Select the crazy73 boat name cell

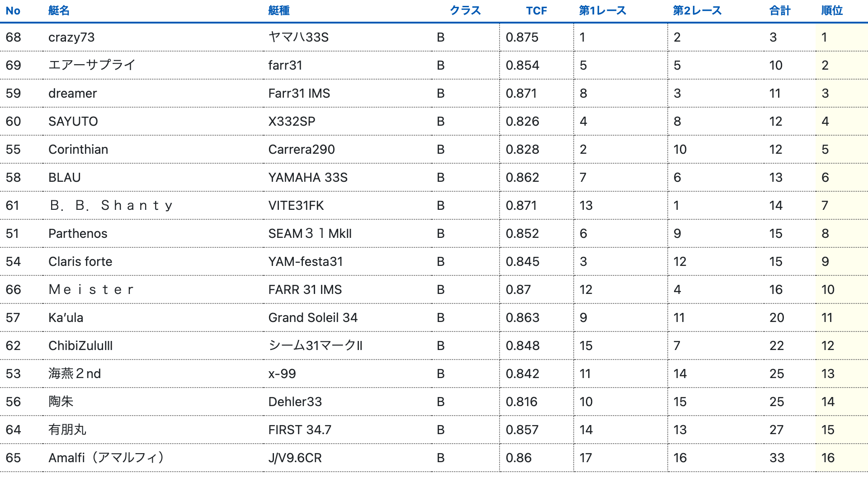coord(71,37)
